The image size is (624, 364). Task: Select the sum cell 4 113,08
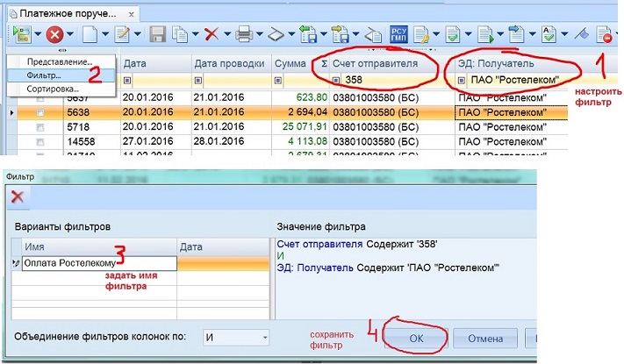300,141
